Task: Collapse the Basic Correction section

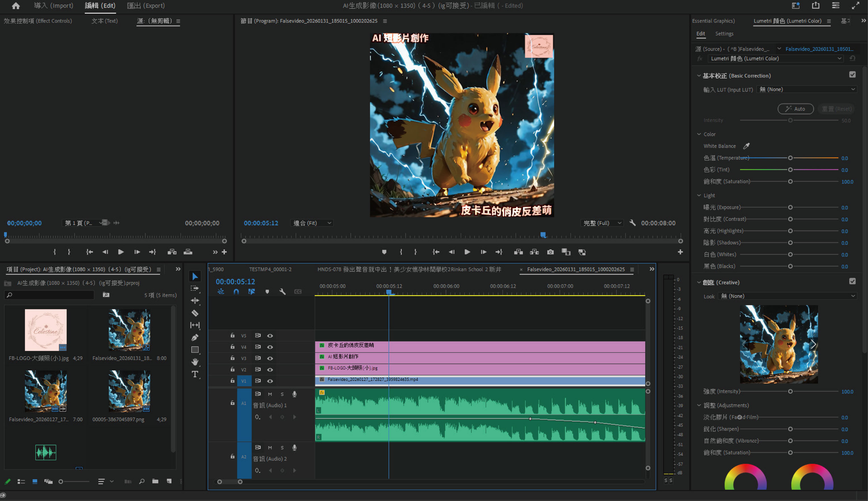Action: tap(699, 76)
